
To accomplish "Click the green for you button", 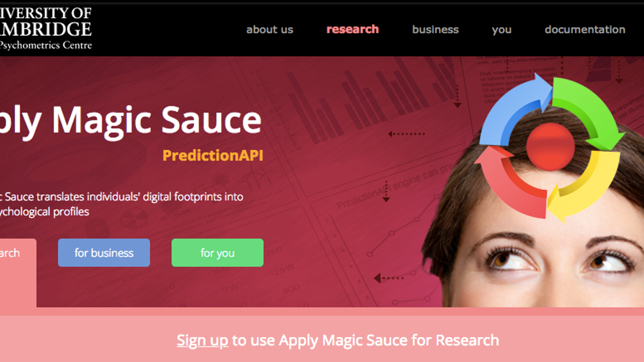I will 217,253.
